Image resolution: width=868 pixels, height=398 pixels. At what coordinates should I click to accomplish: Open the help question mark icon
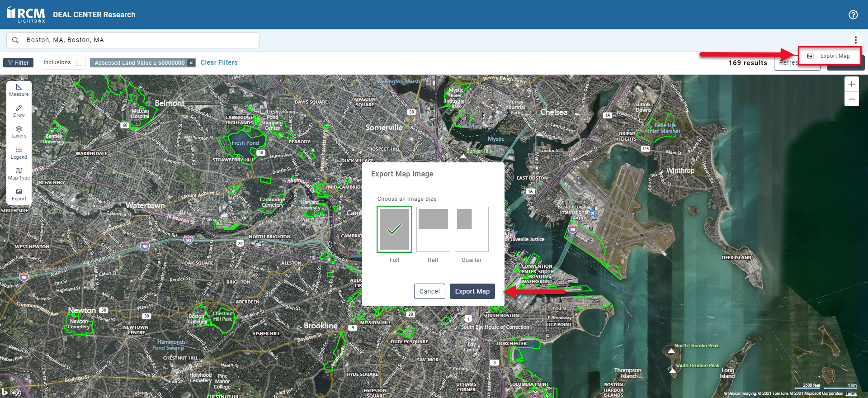tap(853, 15)
